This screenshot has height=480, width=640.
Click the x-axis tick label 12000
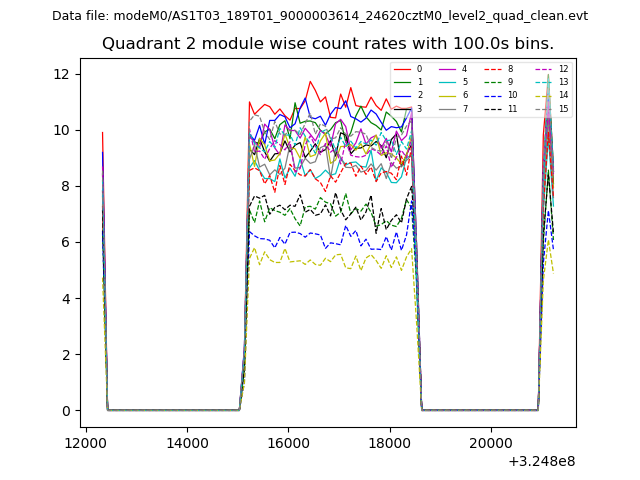pos(86,442)
